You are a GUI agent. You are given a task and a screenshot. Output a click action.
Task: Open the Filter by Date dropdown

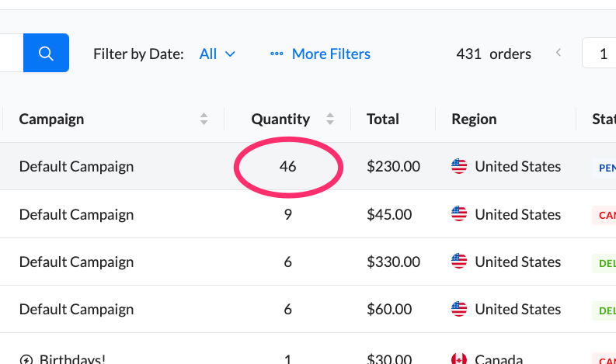217,54
